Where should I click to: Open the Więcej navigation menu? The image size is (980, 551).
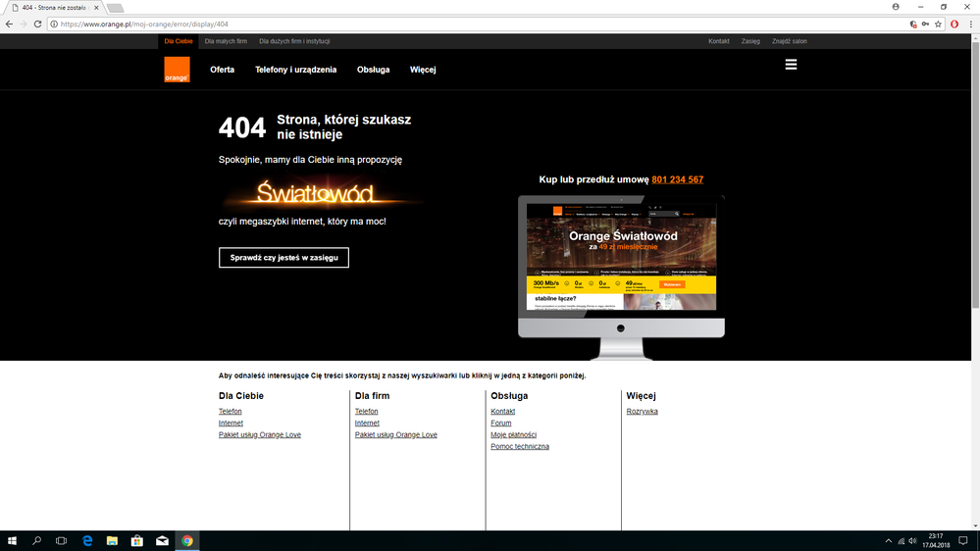click(x=423, y=70)
